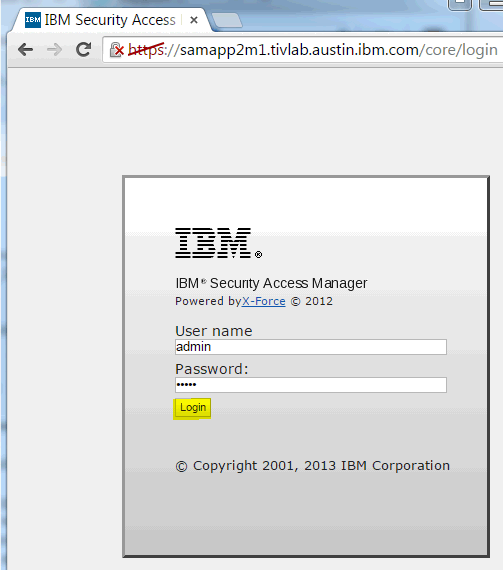Click the "User name" label
The image size is (503, 570).
tap(214, 331)
